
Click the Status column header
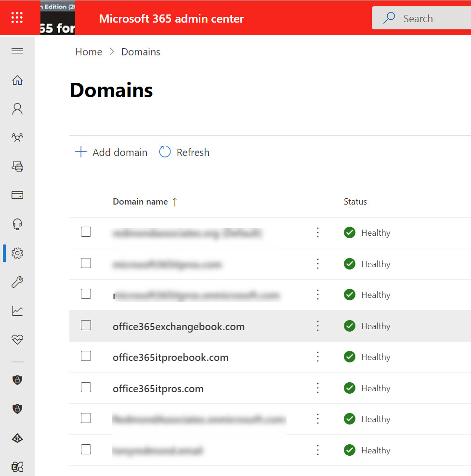(355, 202)
